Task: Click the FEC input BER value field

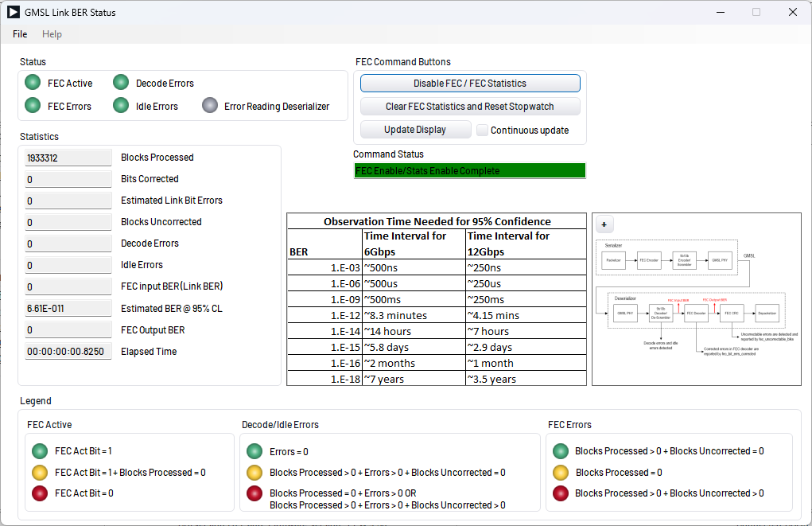Action: click(68, 286)
